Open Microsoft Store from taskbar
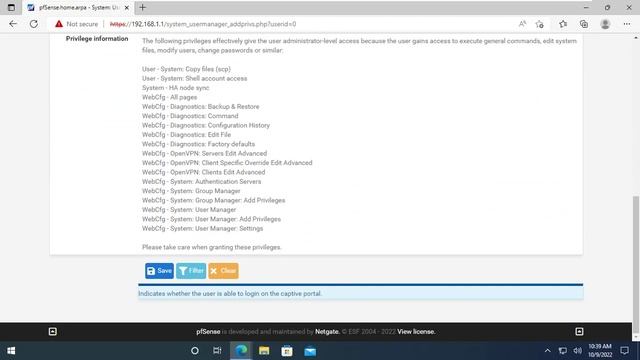Screen dimensions: 640x360 click(287, 351)
